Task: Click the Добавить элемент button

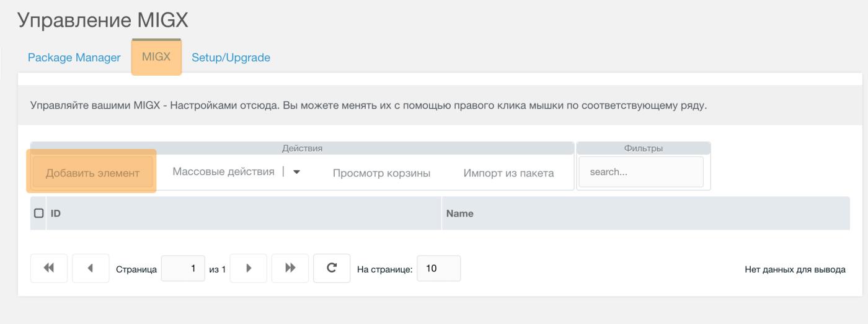Action: click(92, 172)
